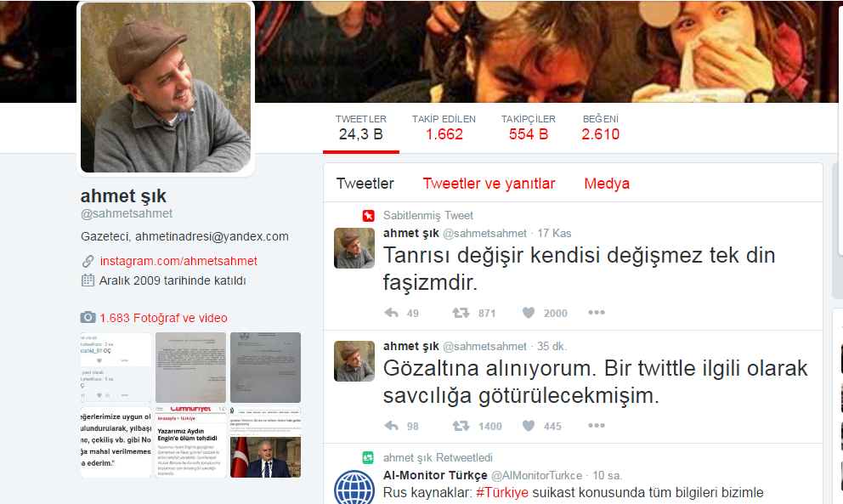
Task: Open more options on the pinned tweet
Action: tap(597, 313)
